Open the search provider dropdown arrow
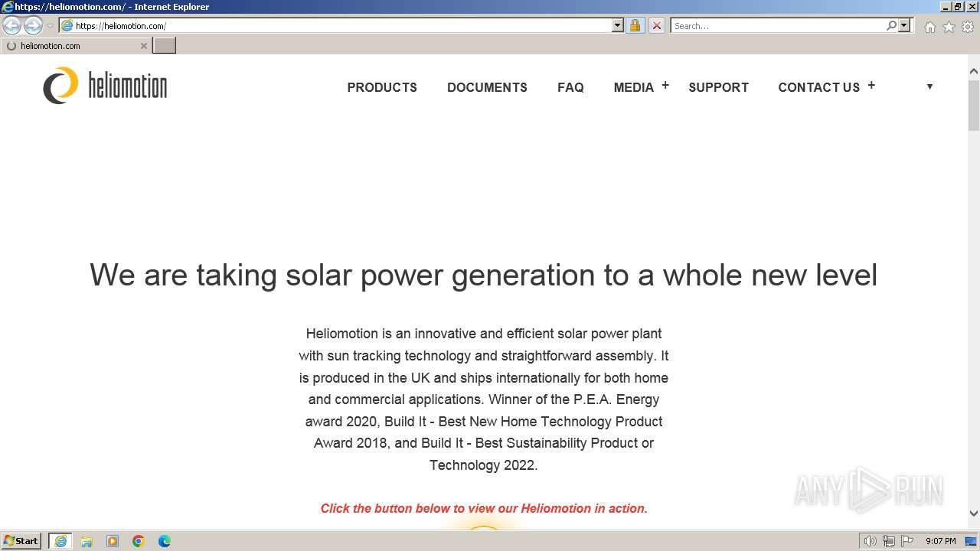The height and width of the screenshot is (551, 980). 904,26
